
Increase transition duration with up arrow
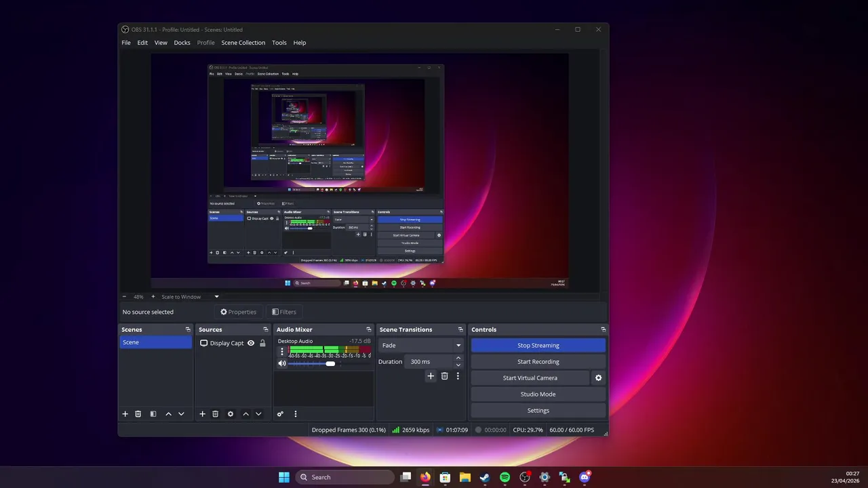click(x=458, y=359)
